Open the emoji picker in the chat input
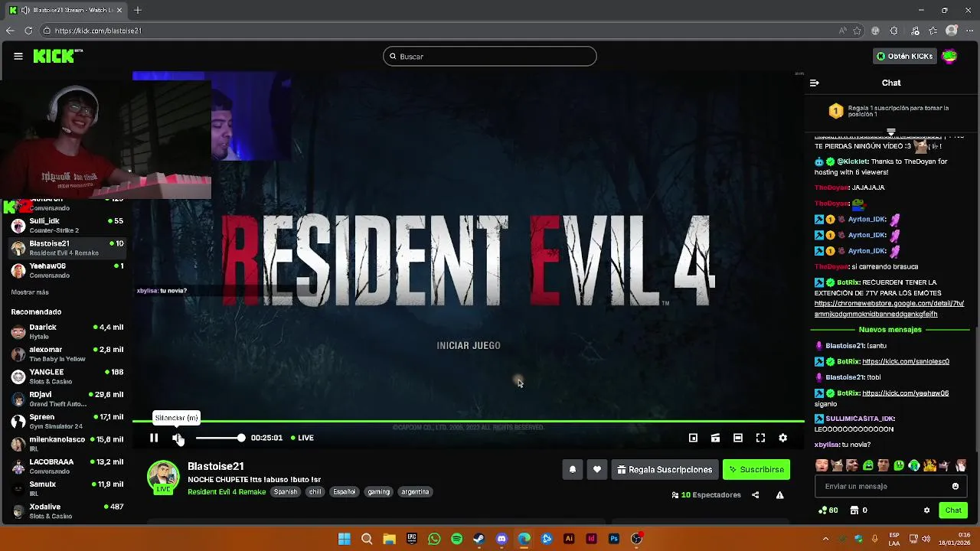 pyautogui.click(x=955, y=486)
